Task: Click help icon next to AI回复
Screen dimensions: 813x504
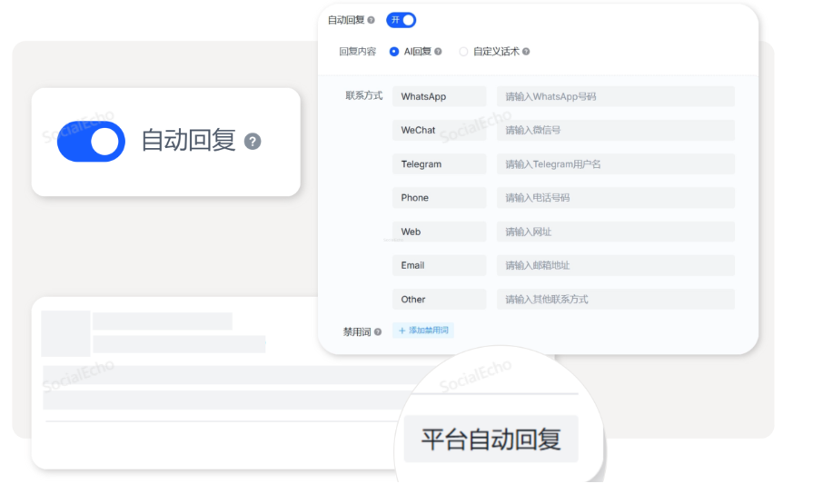Action: coord(438,52)
